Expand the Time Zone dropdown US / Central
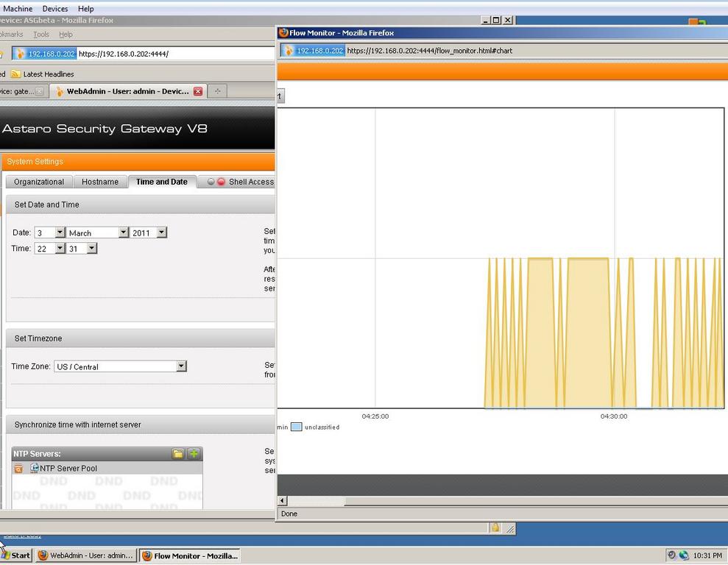 181,366
